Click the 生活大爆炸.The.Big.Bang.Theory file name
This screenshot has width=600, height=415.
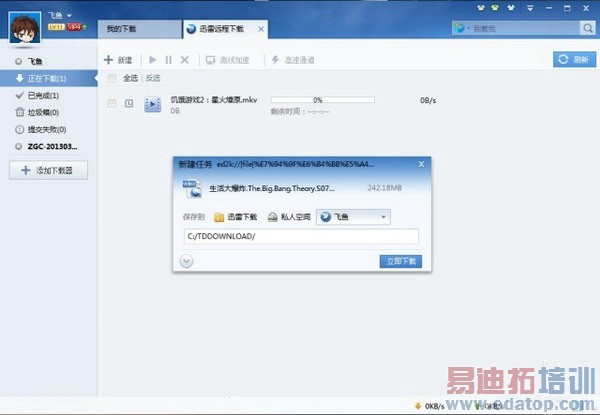tap(272, 188)
